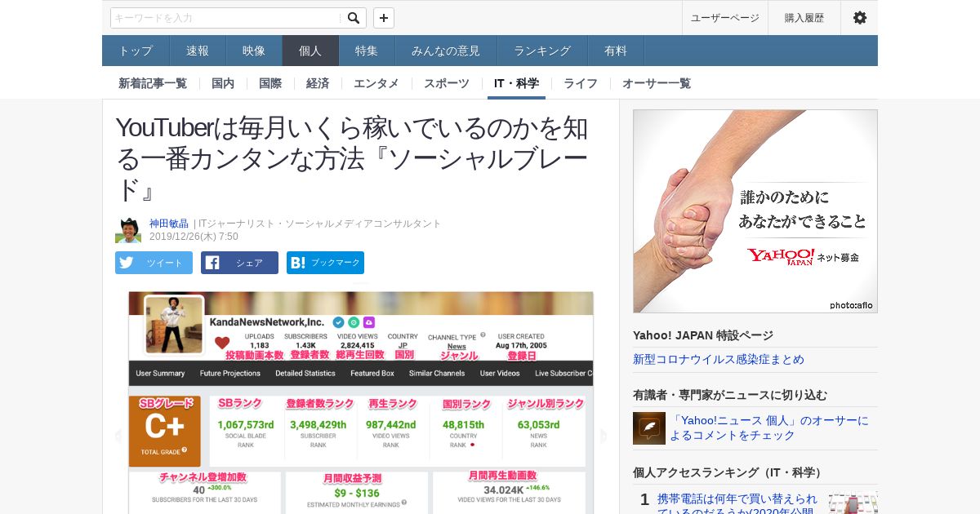Select ライフ subcategory

click(581, 83)
